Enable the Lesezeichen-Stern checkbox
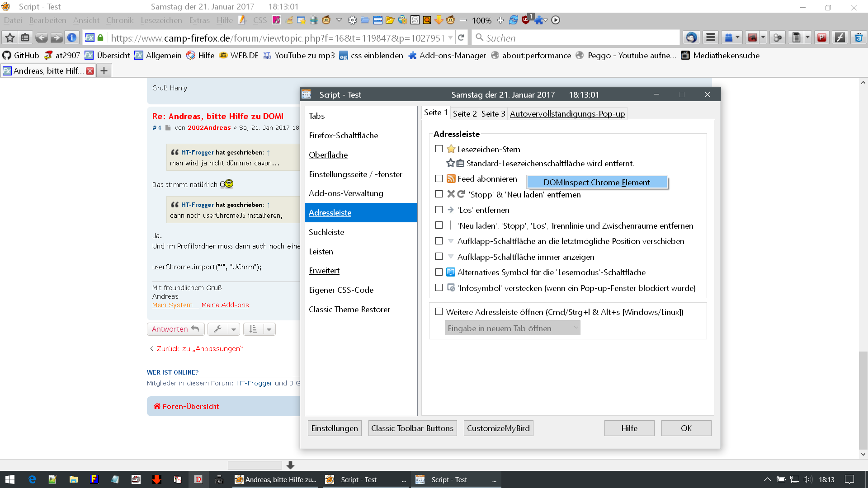 tap(439, 149)
